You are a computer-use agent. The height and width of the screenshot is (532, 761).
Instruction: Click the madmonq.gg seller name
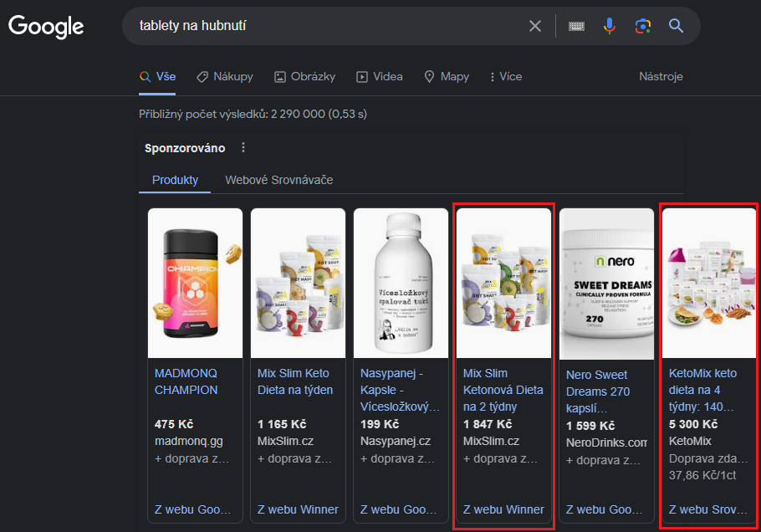[189, 441]
